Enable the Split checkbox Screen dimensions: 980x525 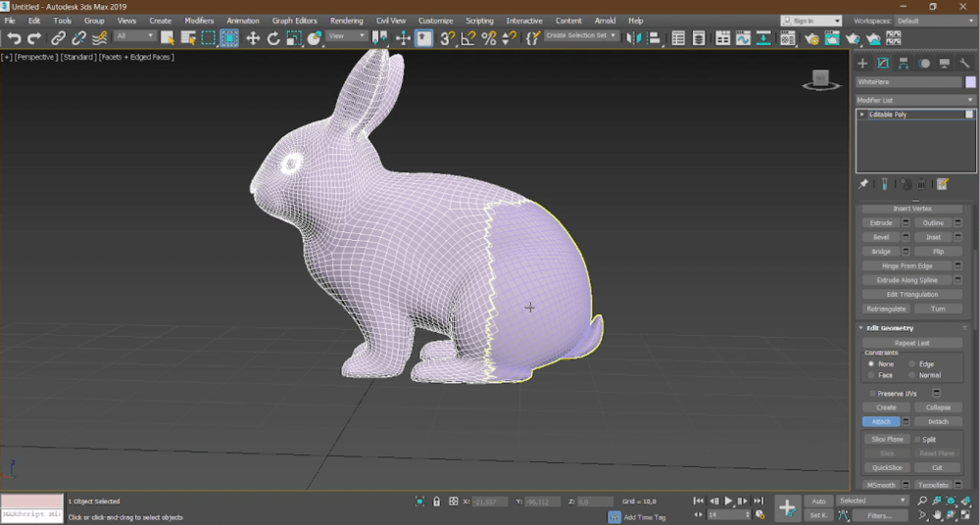pos(917,440)
